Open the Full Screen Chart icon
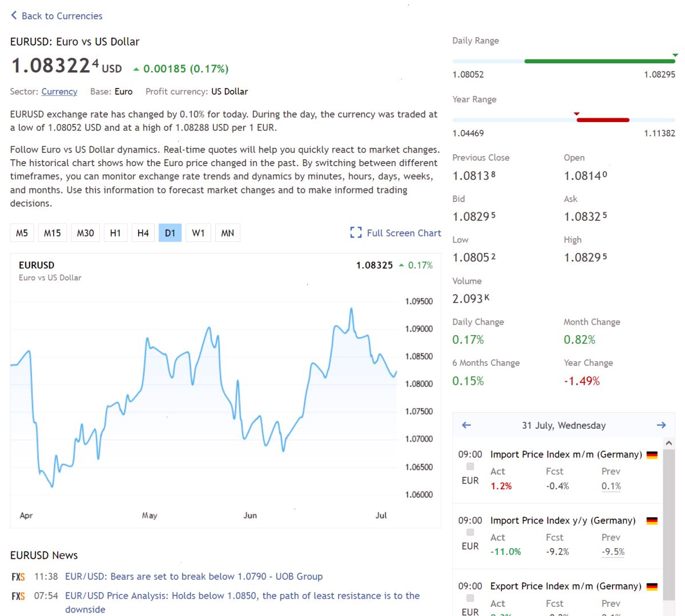 356,232
